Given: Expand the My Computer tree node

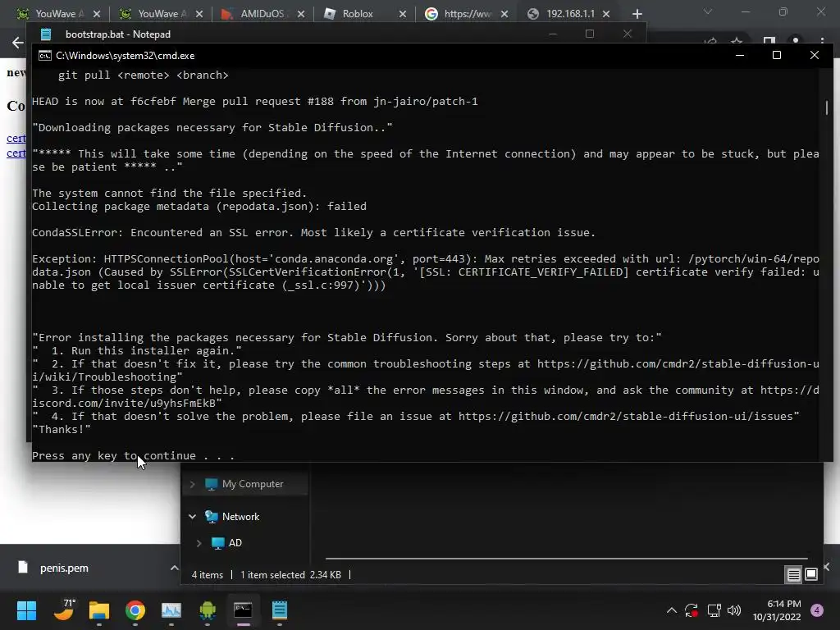Looking at the screenshot, I should tap(192, 484).
